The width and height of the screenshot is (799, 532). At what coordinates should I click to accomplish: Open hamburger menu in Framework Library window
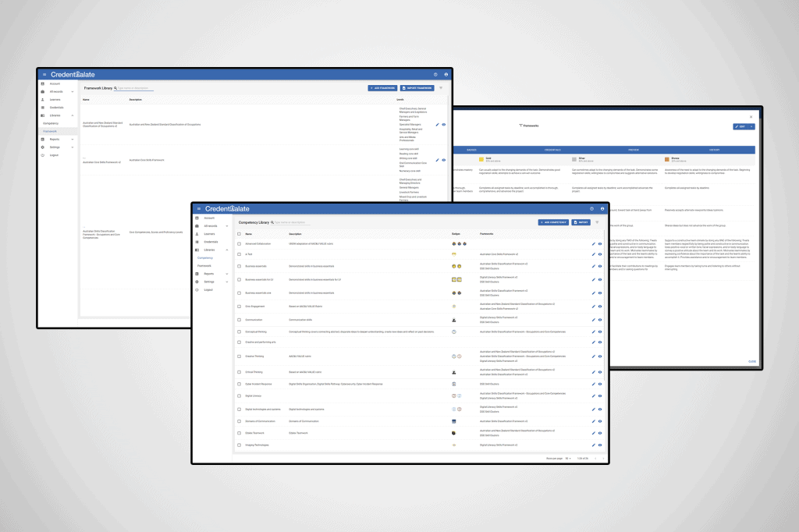coord(44,74)
